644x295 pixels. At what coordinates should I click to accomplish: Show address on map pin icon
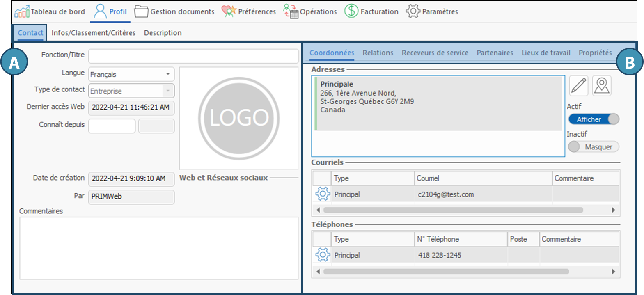pyautogui.click(x=602, y=86)
